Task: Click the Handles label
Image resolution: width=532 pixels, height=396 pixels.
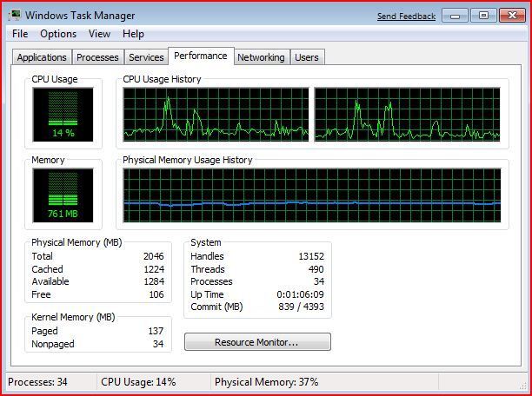Action: (x=207, y=256)
